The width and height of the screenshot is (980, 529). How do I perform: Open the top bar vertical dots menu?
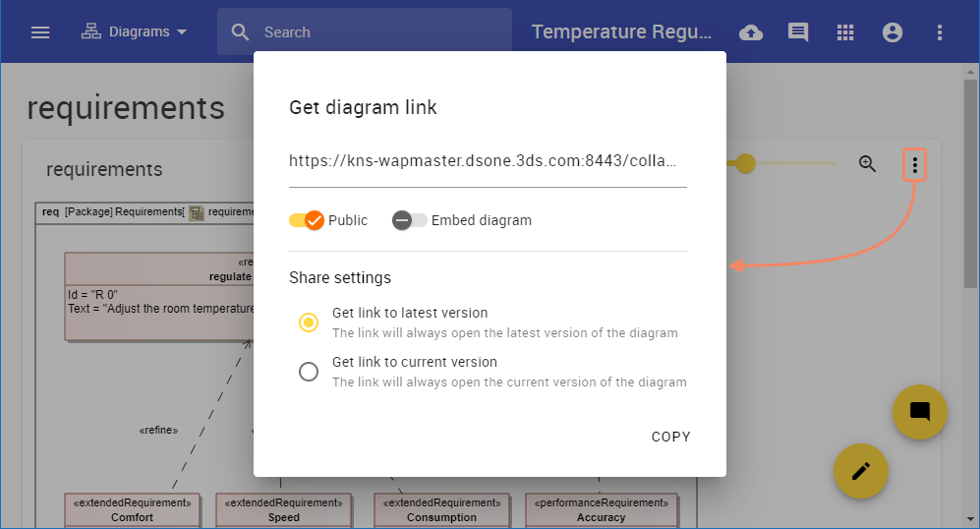[x=940, y=32]
